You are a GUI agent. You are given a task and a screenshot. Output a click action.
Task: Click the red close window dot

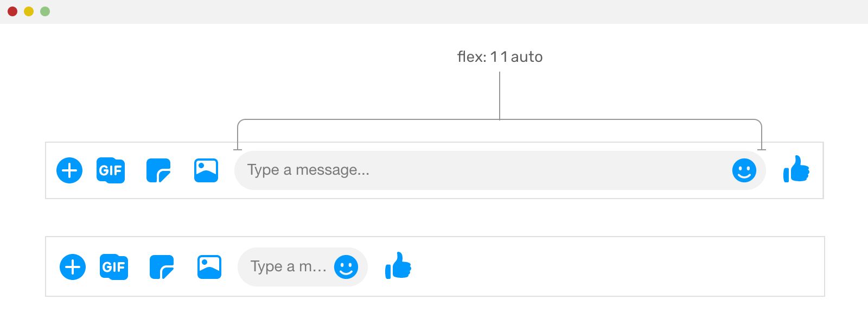[x=12, y=11]
